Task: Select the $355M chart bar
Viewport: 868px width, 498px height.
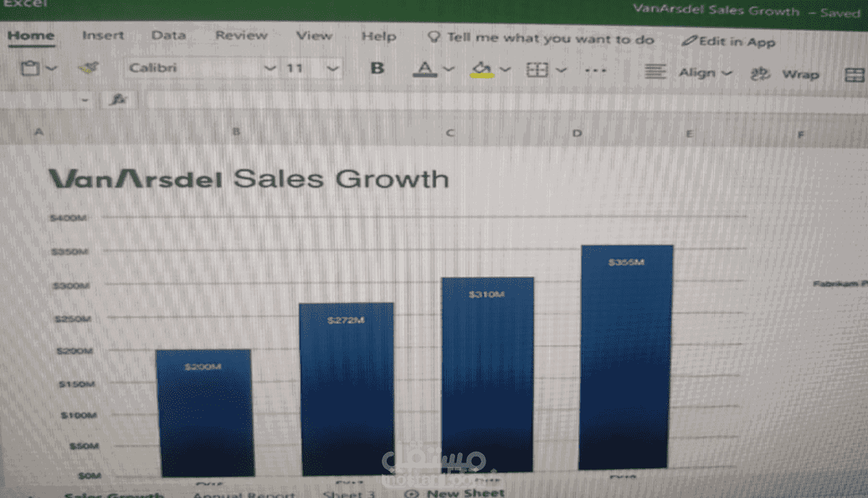Action: coord(626,358)
